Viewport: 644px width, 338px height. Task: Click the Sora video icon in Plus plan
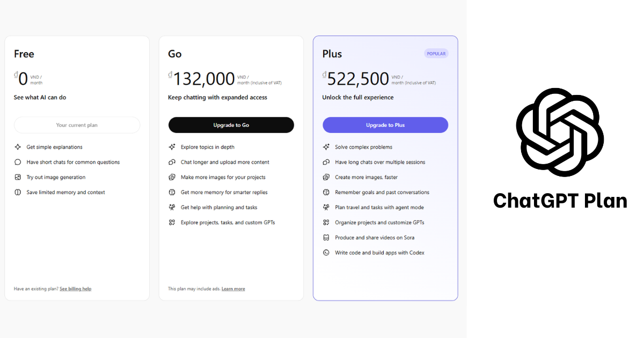(326, 238)
